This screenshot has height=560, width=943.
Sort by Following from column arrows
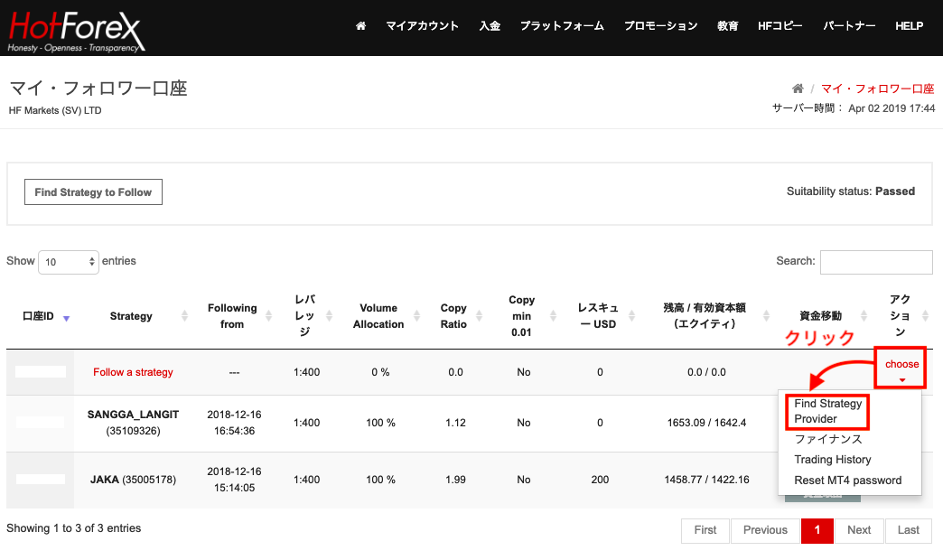[x=269, y=316]
